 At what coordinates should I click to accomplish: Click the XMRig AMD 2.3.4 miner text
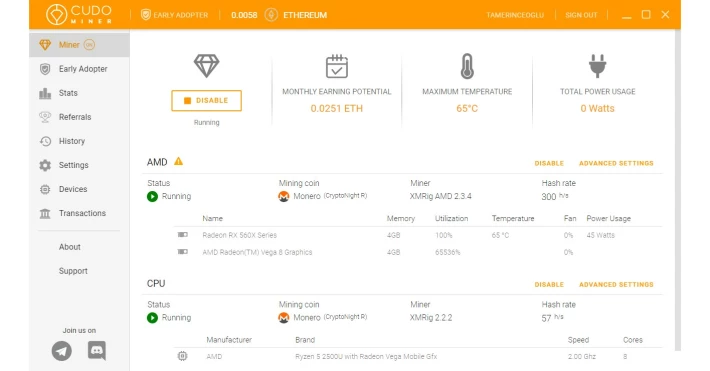(x=441, y=196)
